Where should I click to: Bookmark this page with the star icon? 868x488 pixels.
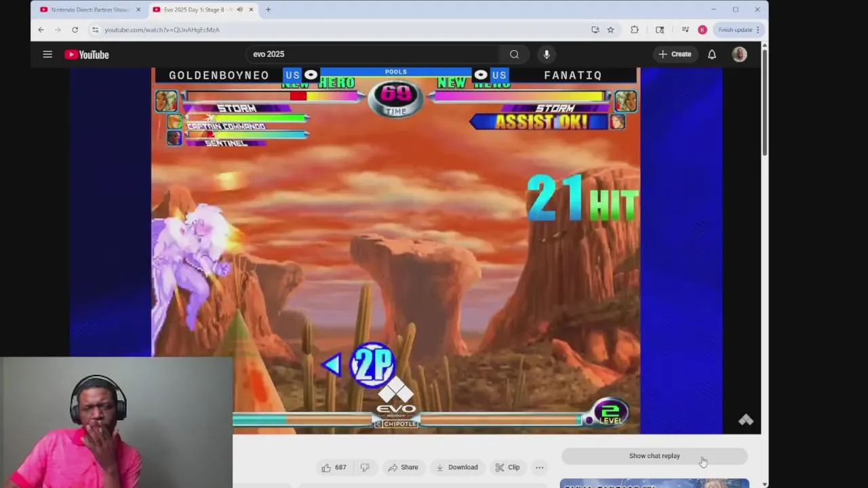pyautogui.click(x=610, y=30)
